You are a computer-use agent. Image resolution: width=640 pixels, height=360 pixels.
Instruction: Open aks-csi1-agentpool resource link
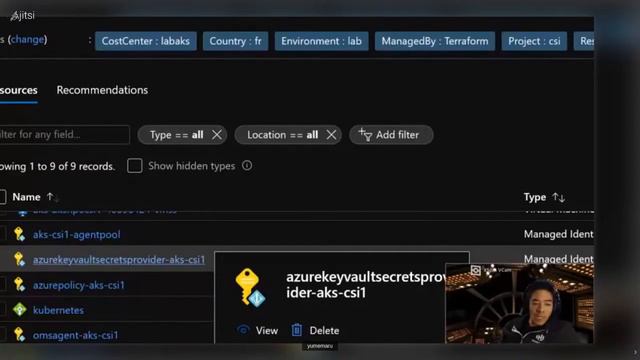pyautogui.click(x=77, y=235)
